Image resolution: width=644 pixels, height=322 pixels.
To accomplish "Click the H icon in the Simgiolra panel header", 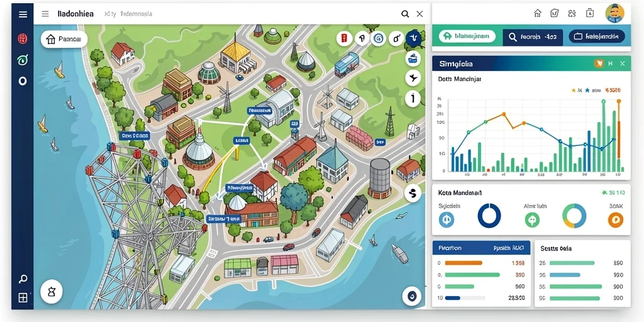I will pyautogui.click(x=610, y=64).
